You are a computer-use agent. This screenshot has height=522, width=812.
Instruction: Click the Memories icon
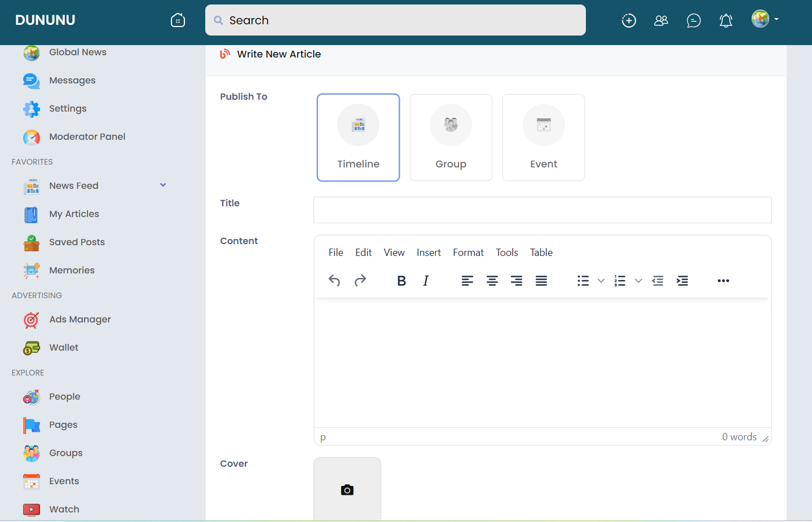click(31, 271)
